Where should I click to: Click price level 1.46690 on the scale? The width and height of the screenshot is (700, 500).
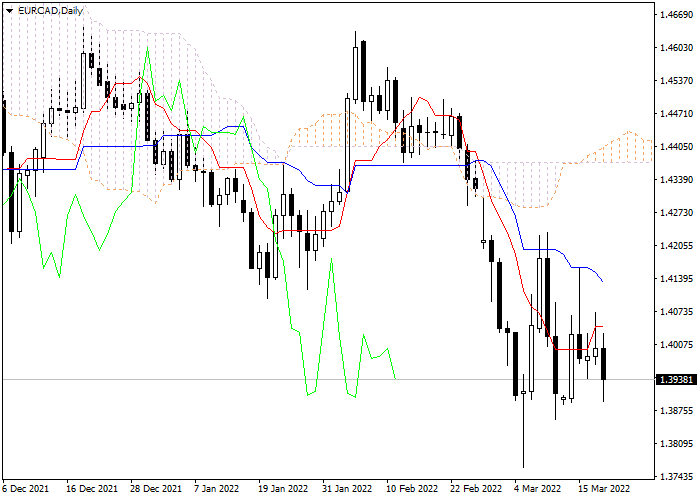click(x=676, y=15)
